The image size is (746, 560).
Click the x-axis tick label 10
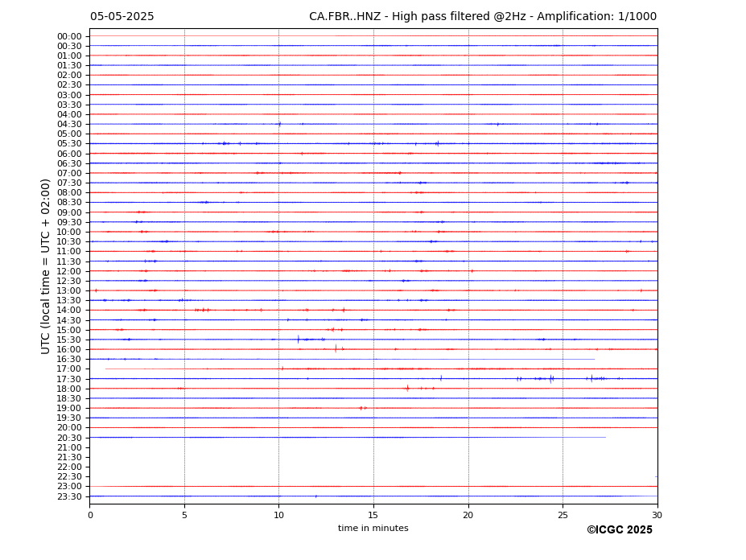(x=278, y=515)
